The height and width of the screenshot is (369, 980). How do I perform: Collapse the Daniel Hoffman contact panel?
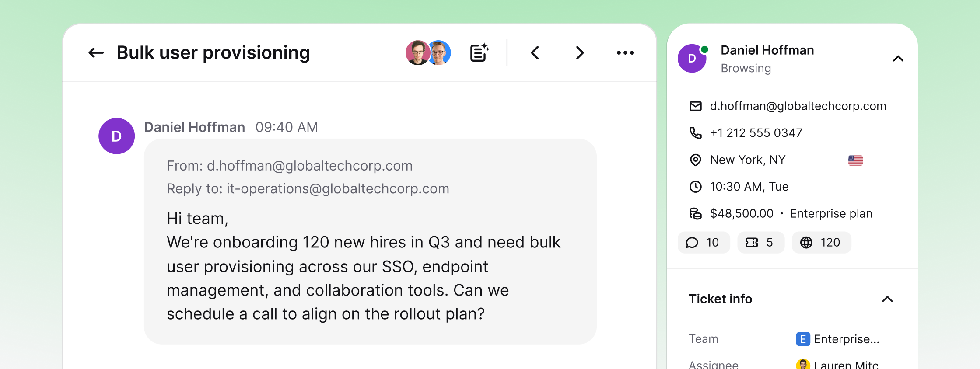[898, 59]
